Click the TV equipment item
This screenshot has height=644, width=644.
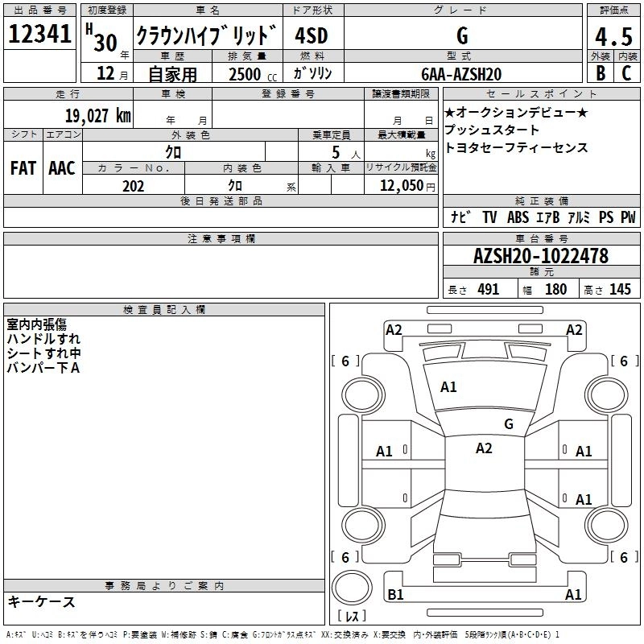coord(489,217)
